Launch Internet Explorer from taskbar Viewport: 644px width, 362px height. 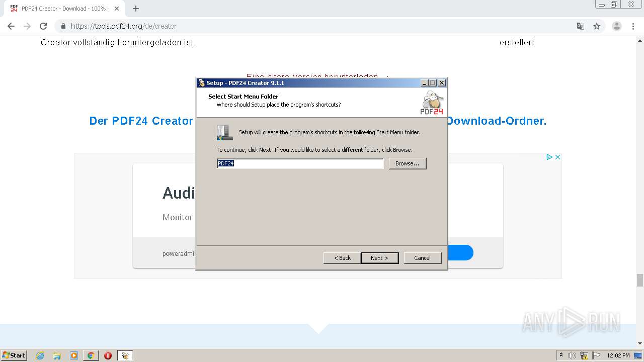tap(40, 355)
